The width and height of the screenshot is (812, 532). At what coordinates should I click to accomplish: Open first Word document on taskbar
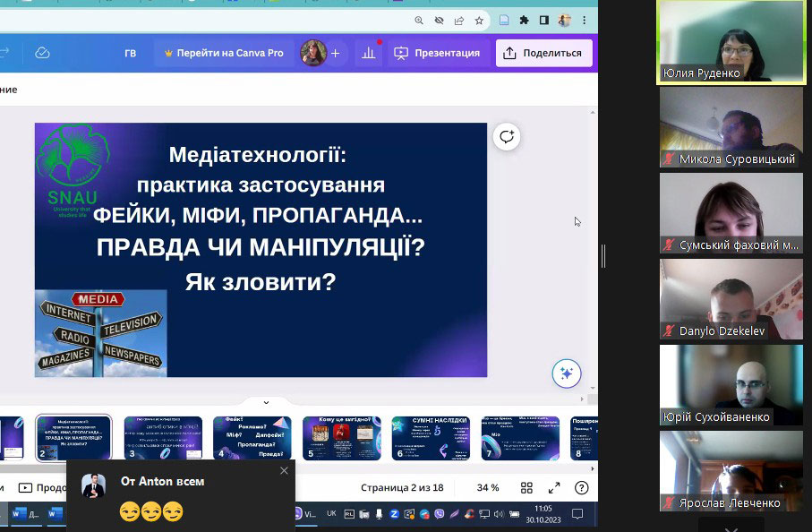point(25,514)
